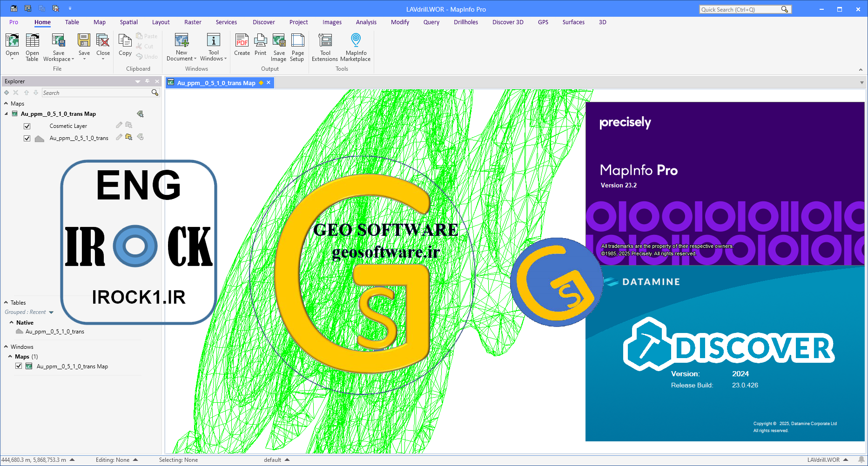This screenshot has width=868, height=466.
Task: Pin the Explorer panel with the pushpin icon
Action: pos(148,81)
